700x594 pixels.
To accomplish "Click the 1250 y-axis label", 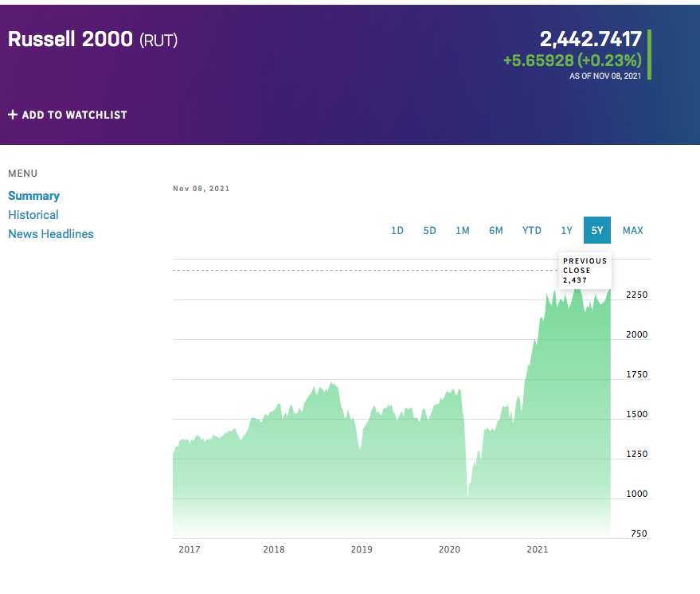I will click(x=636, y=455).
